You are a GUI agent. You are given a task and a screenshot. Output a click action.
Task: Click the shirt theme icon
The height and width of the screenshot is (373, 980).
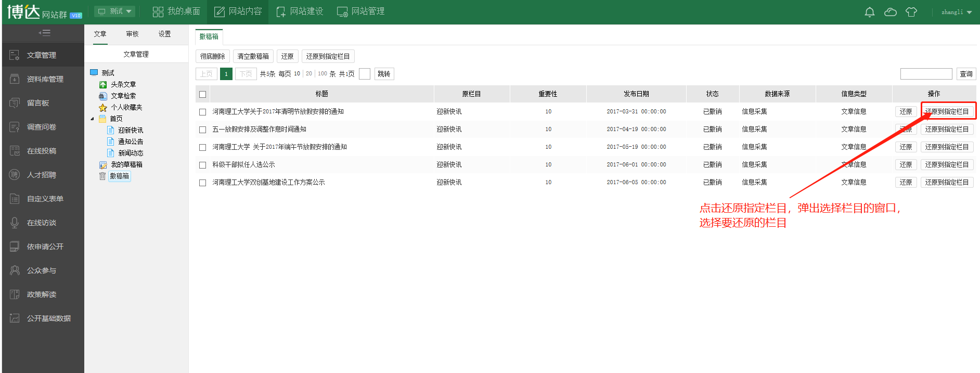click(x=911, y=12)
